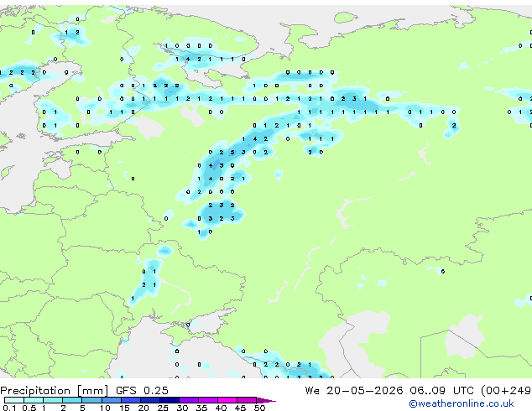Pick the 0.1–0.5 mm palest cyan legend swatch

point(14,400)
